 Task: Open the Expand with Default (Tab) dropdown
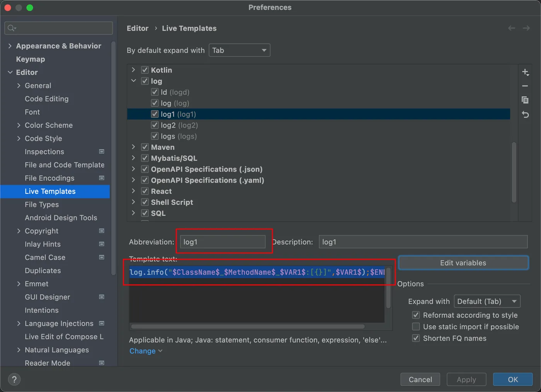tap(487, 301)
